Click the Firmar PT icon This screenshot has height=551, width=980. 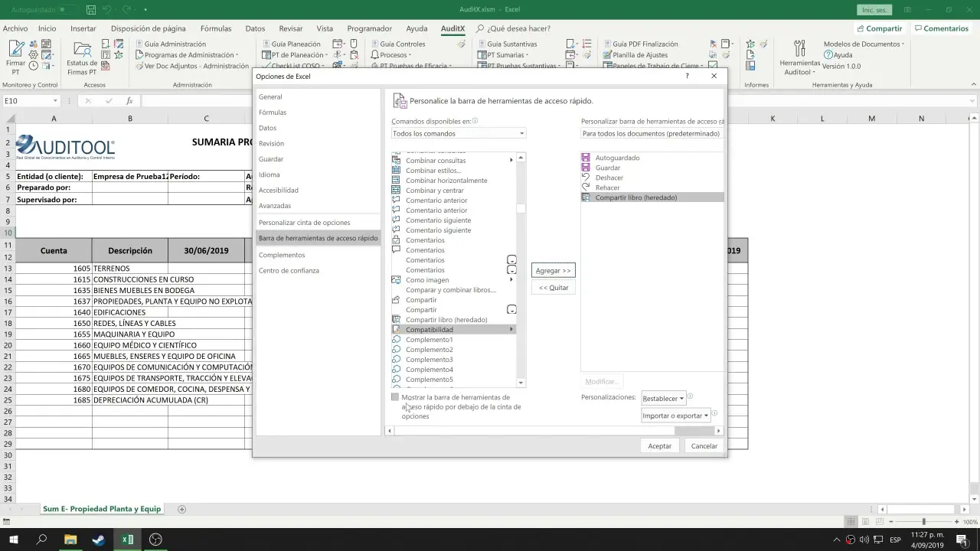tap(15, 50)
